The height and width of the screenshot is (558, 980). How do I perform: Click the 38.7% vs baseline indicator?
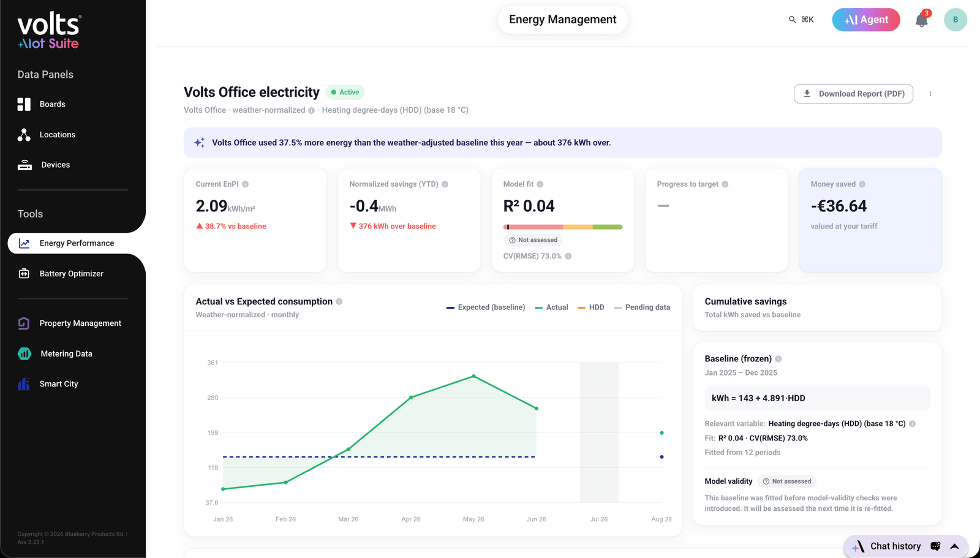click(x=231, y=226)
